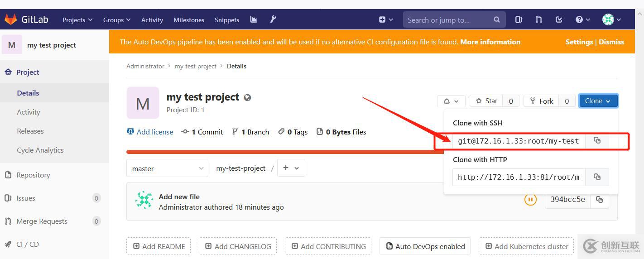The image size is (644, 259).
Task: Open to-do list icon in navbar
Action: coord(559,19)
